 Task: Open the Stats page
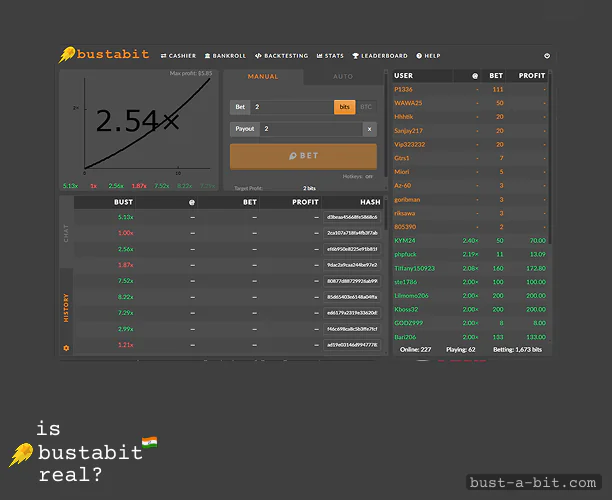[x=330, y=56]
